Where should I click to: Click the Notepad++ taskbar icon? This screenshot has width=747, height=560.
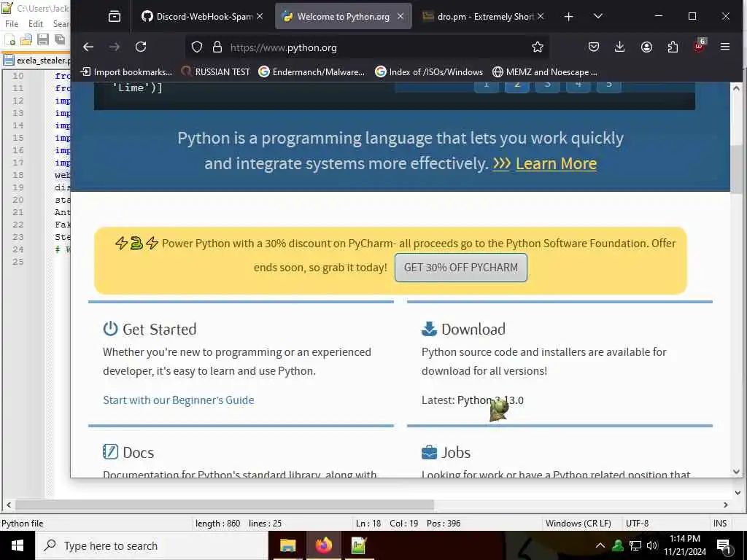point(359,545)
